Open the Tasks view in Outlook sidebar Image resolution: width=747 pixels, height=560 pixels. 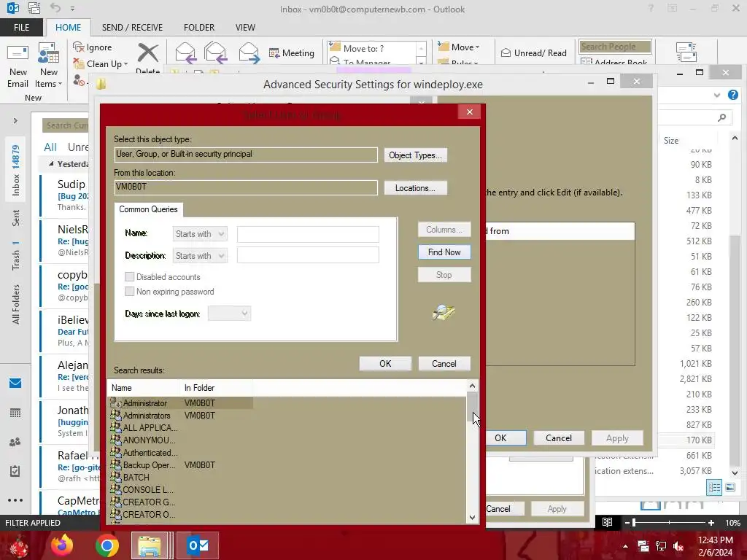pyautogui.click(x=15, y=471)
